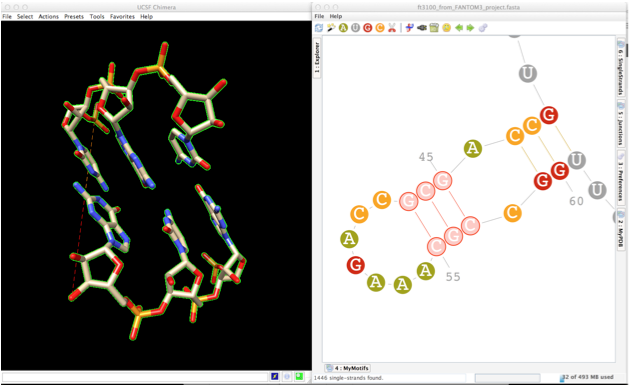Viewport: 630px width, 386px height.
Task: Click the green left arrow icon
Action: pos(459,28)
